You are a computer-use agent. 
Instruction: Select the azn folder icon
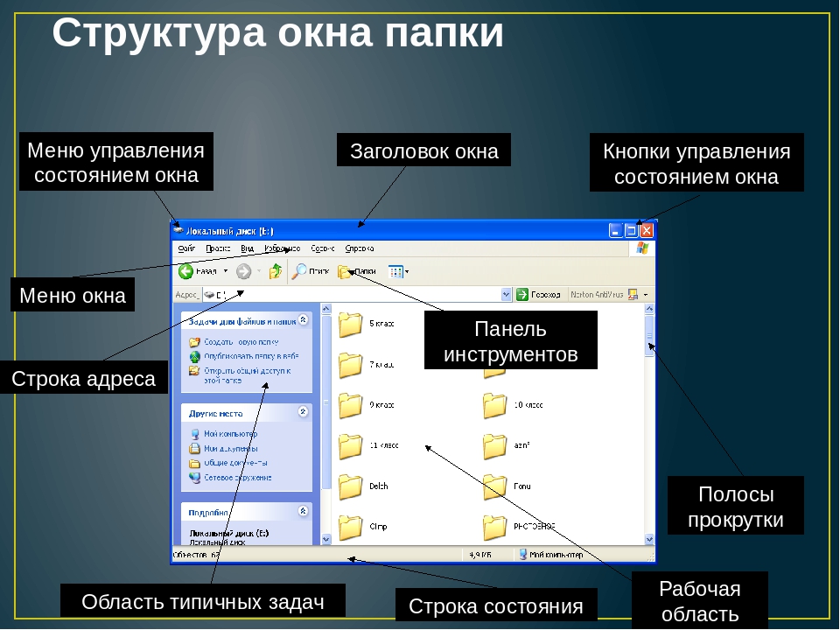[x=494, y=447]
